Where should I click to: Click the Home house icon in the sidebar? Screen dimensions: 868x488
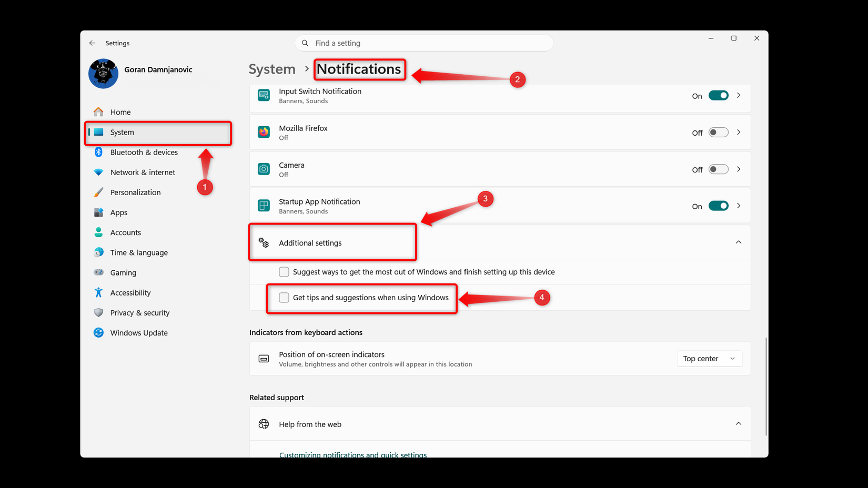click(x=98, y=112)
